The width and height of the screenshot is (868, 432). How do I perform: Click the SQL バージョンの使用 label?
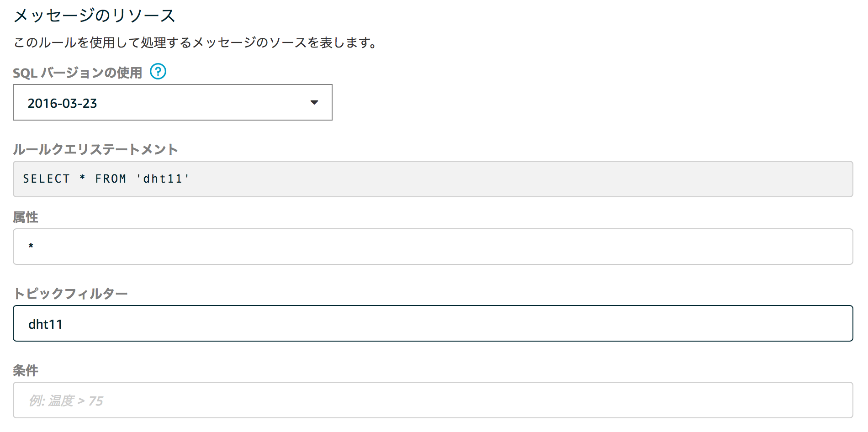point(77,73)
